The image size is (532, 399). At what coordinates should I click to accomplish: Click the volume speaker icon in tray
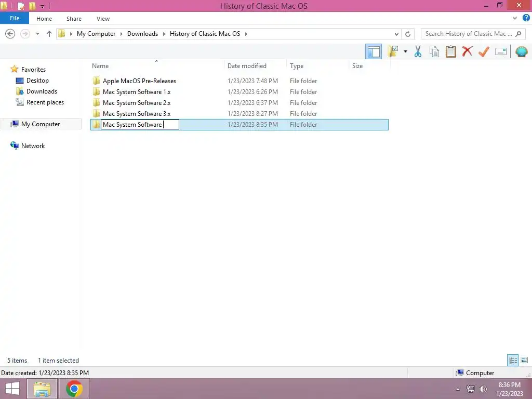[x=483, y=389]
